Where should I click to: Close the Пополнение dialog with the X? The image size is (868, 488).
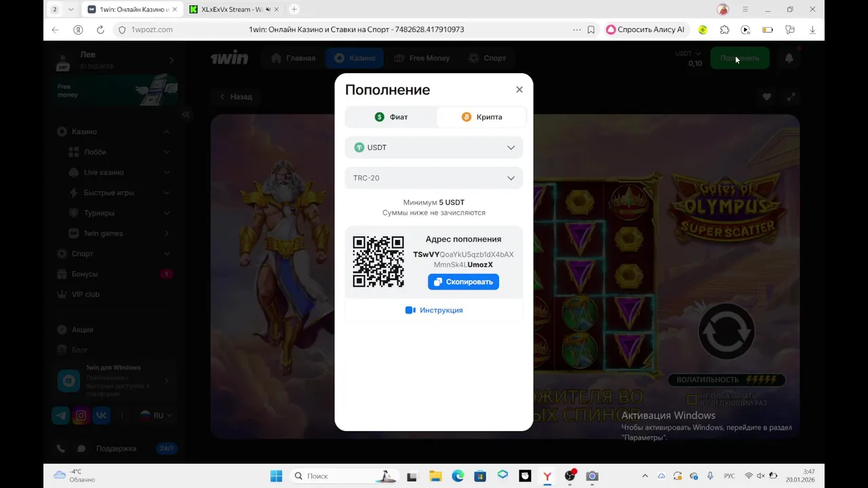tap(519, 89)
